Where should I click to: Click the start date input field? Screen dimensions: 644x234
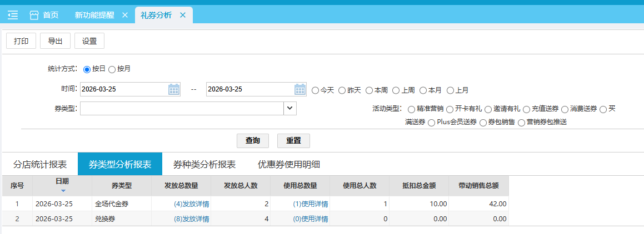123,89
